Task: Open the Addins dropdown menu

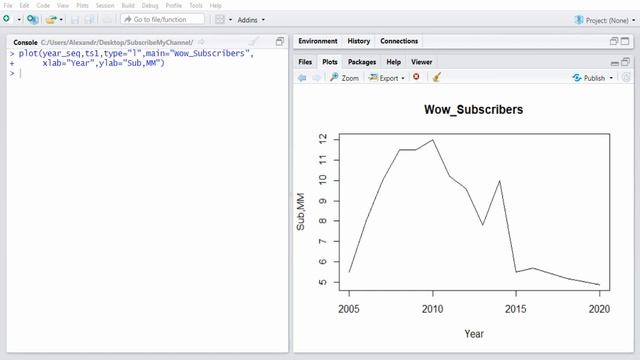Action: [251, 20]
